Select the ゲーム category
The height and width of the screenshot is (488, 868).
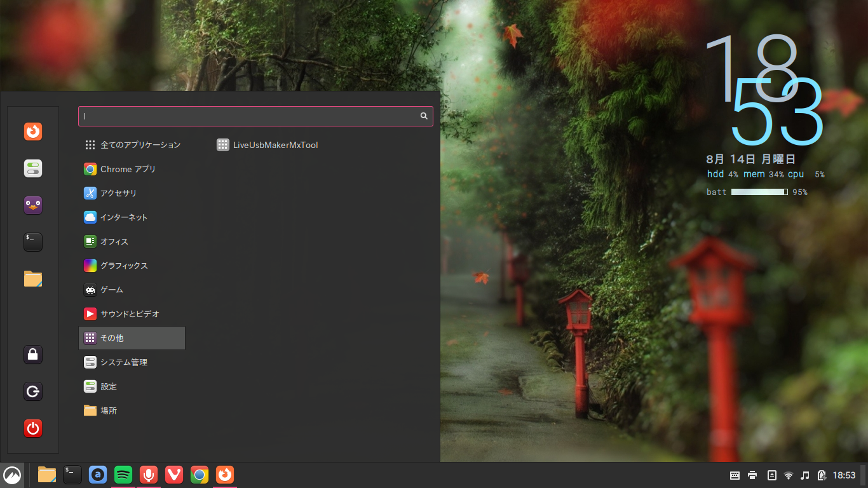point(132,290)
